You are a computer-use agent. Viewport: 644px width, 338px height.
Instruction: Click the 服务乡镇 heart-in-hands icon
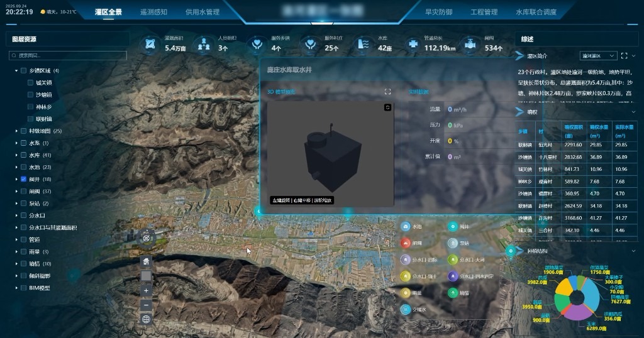pyautogui.click(x=257, y=44)
